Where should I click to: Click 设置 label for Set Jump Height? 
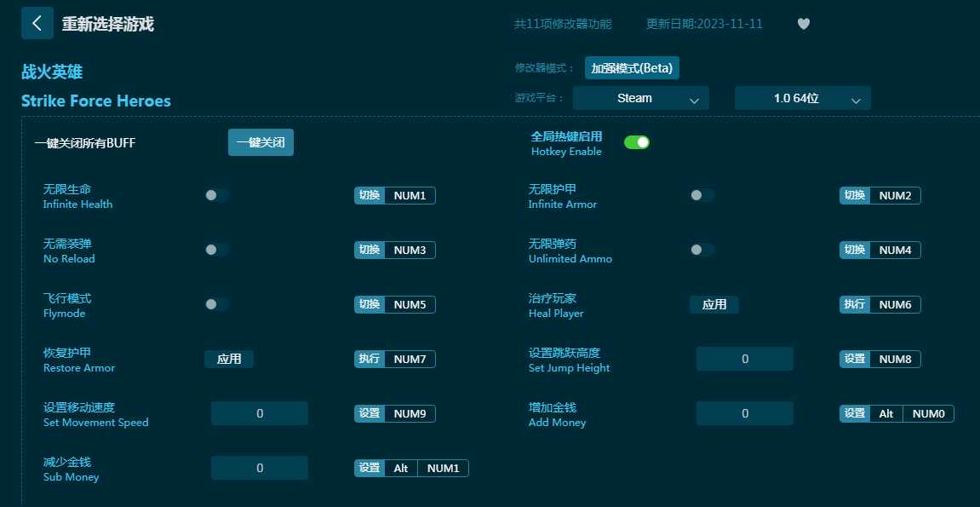pos(854,359)
